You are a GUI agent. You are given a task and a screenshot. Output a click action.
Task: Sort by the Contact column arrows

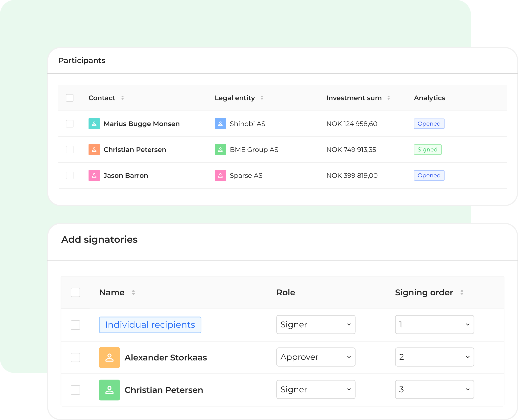pyautogui.click(x=122, y=98)
